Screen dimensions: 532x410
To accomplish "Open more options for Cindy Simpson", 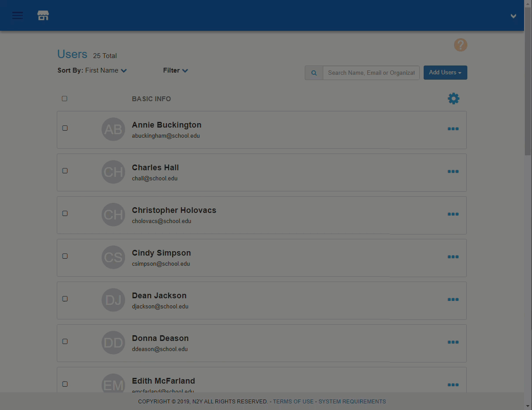I will 453,257.
